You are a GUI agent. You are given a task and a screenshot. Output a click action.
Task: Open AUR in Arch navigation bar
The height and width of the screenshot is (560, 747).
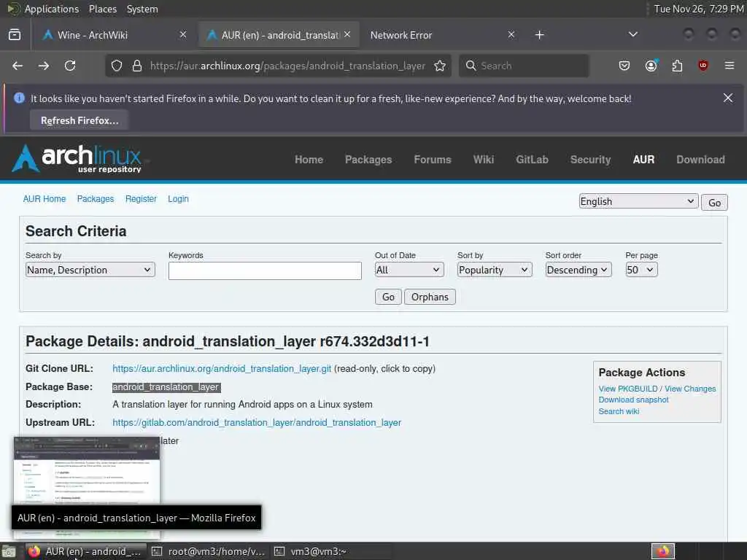643,160
